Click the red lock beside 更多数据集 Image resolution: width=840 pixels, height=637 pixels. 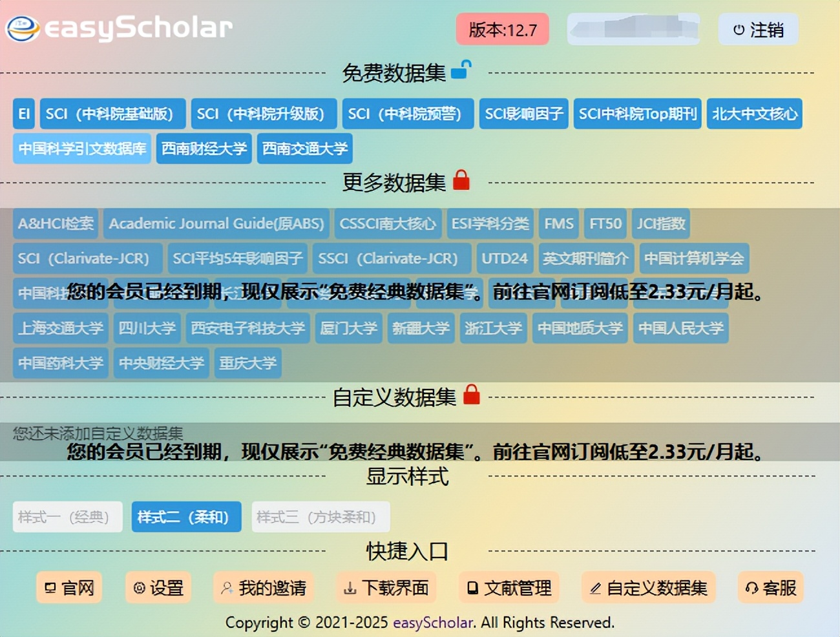tap(461, 180)
